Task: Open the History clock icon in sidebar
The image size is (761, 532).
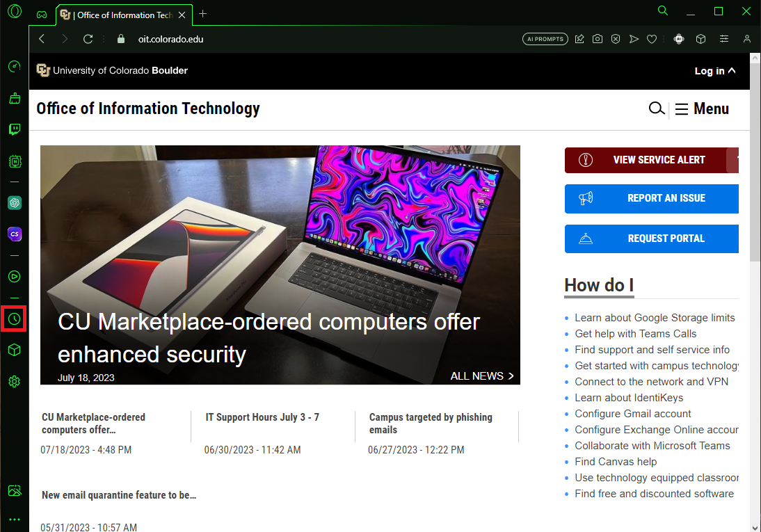Action: coord(14,319)
